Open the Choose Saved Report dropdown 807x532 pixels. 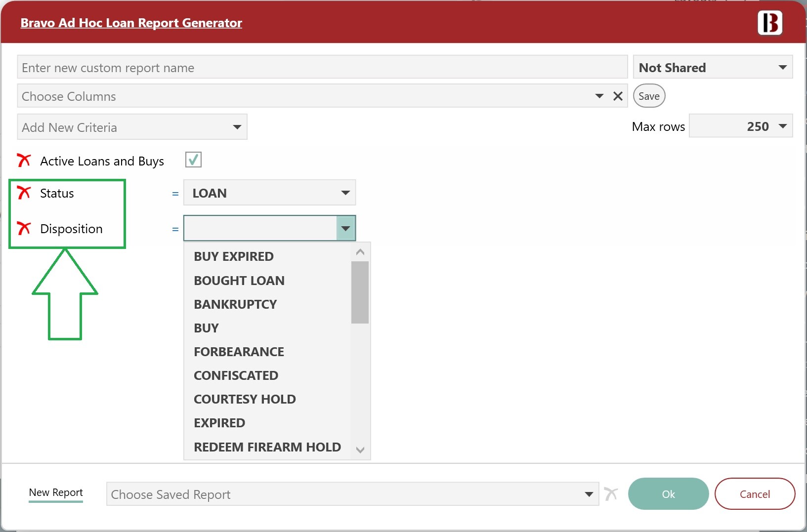(x=352, y=494)
